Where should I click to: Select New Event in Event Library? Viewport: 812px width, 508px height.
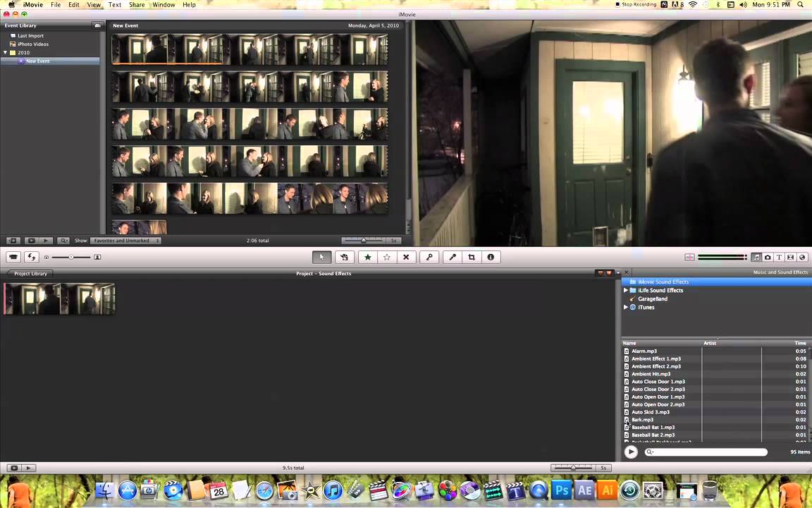[38, 61]
